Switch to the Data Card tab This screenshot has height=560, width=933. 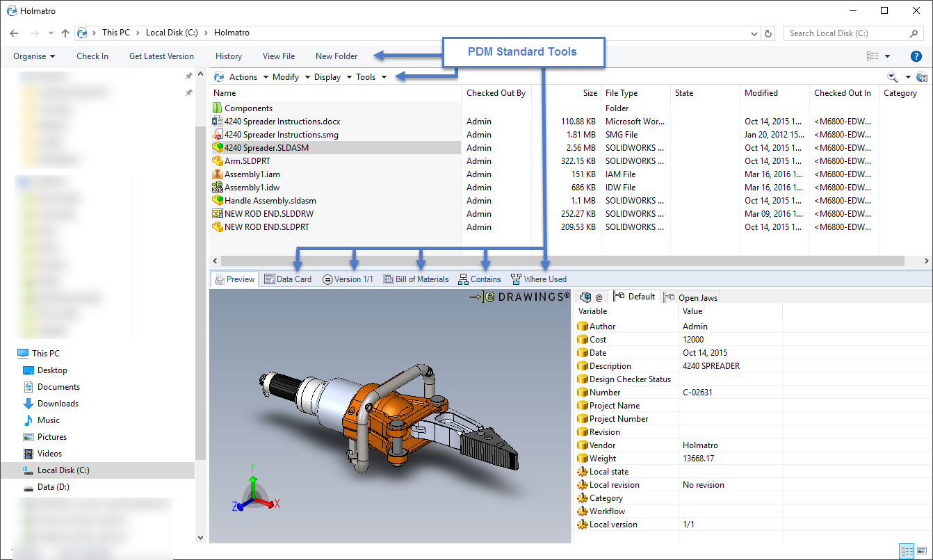pyautogui.click(x=289, y=279)
